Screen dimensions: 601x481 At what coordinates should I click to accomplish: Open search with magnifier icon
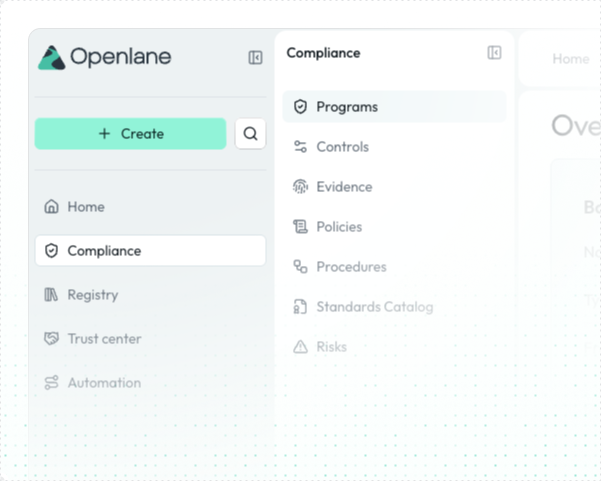(250, 134)
